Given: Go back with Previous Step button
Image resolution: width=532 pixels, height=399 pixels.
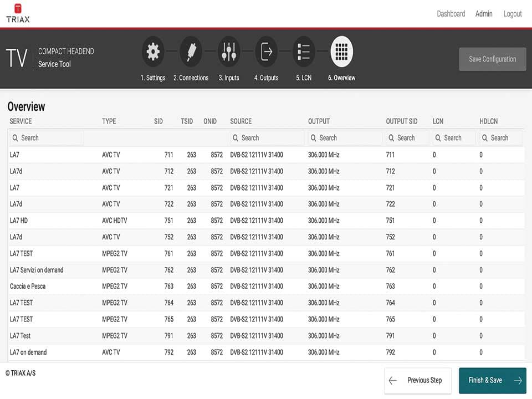Looking at the screenshot, I should [418, 380].
